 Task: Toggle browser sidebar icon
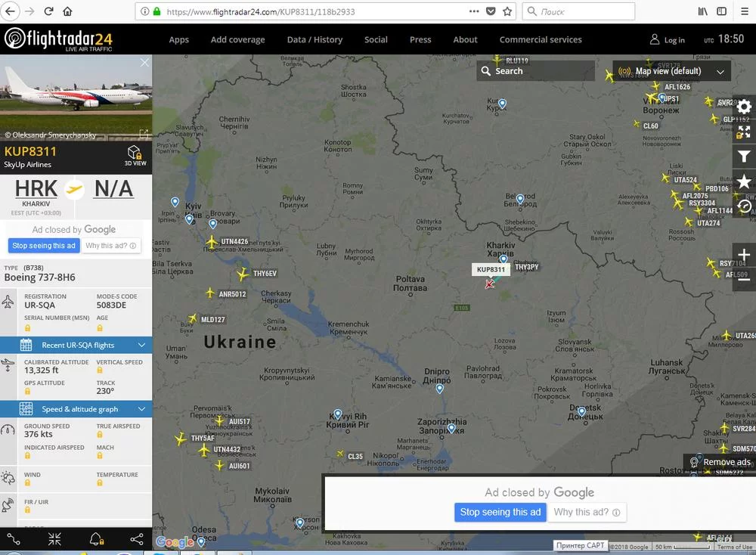pos(721,11)
